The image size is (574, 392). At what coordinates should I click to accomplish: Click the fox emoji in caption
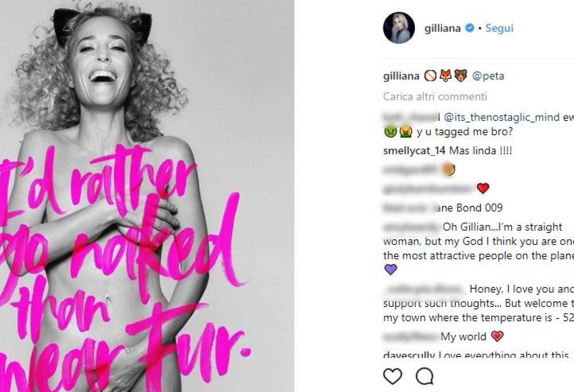(445, 76)
